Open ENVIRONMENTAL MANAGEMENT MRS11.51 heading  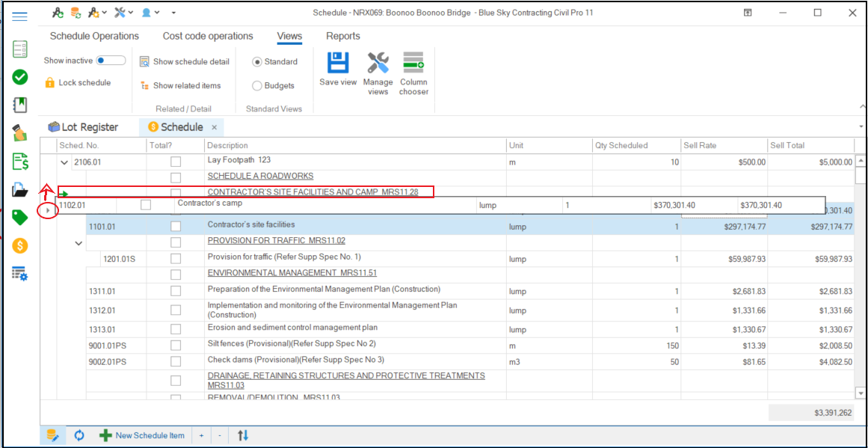pyautogui.click(x=292, y=273)
